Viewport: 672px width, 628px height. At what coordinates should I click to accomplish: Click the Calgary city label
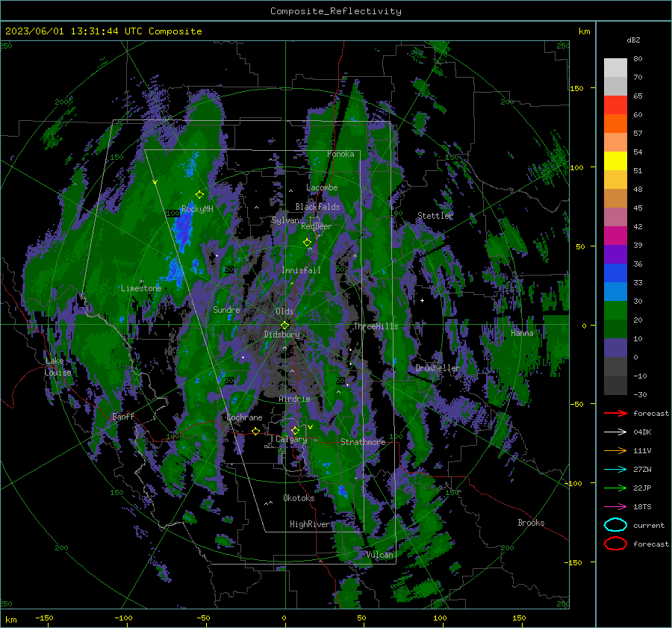tap(291, 439)
